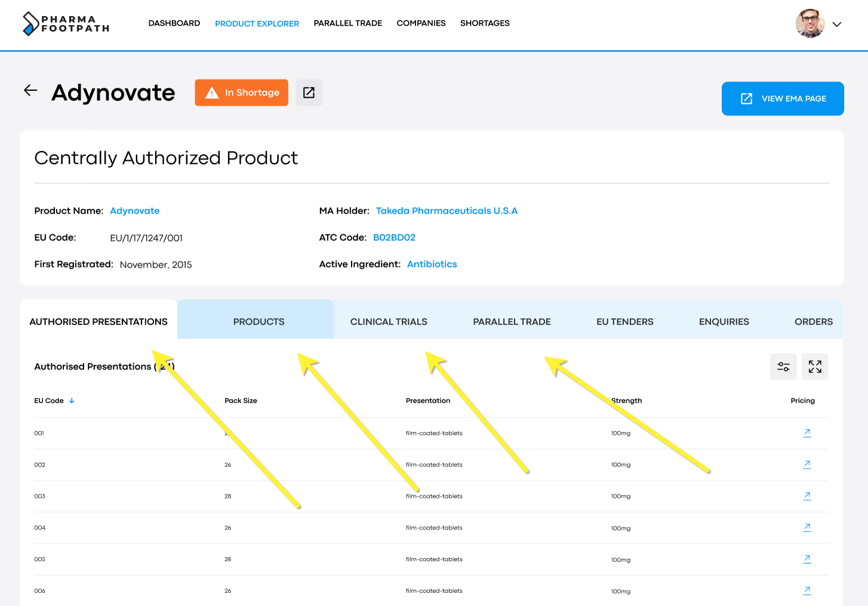Open Companies in top navigation
Image resolution: width=868 pixels, height=606 pixels.
pyautogui.click(x=421, y=23)
